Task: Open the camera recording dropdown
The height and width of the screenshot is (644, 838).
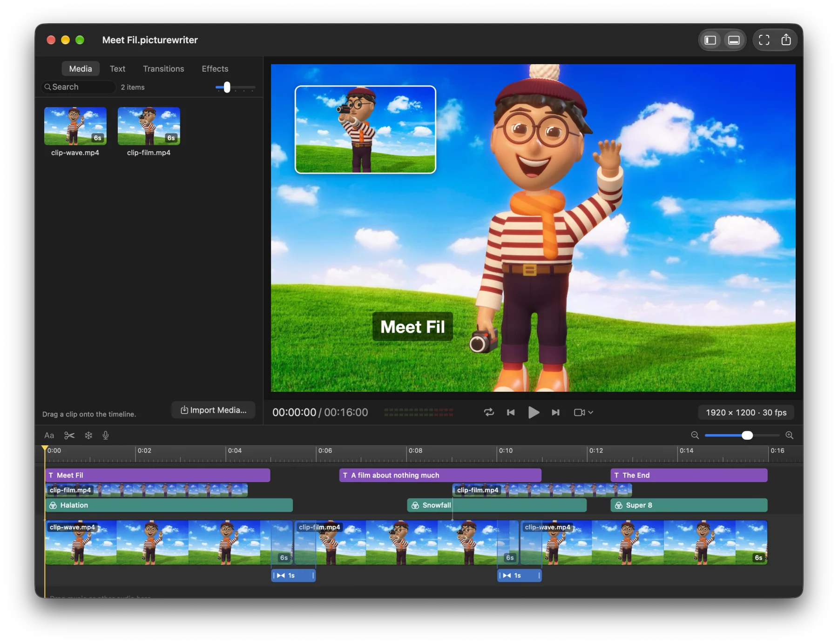Action: click(x=583, y=412)
